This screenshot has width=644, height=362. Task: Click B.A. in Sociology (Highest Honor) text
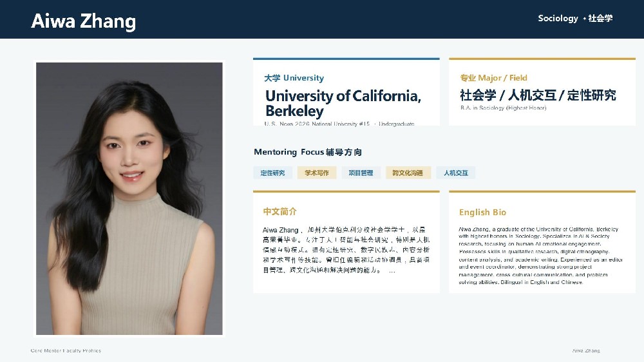pos(503,108)
